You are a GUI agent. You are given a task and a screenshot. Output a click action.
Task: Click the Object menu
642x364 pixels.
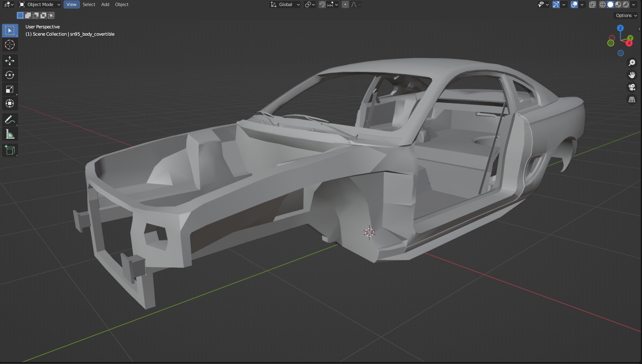point(122,4)
